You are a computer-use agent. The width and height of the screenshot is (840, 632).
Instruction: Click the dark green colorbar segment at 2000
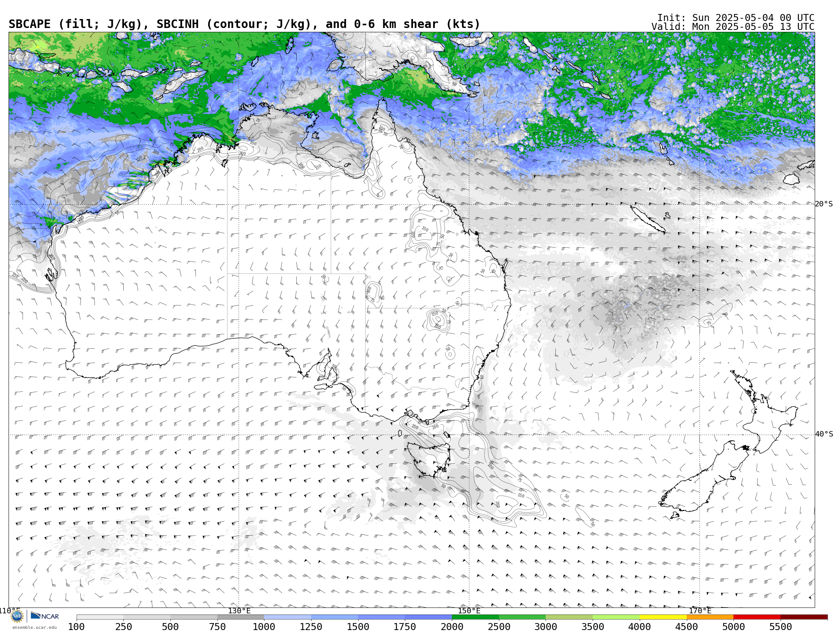coord(475,617)
